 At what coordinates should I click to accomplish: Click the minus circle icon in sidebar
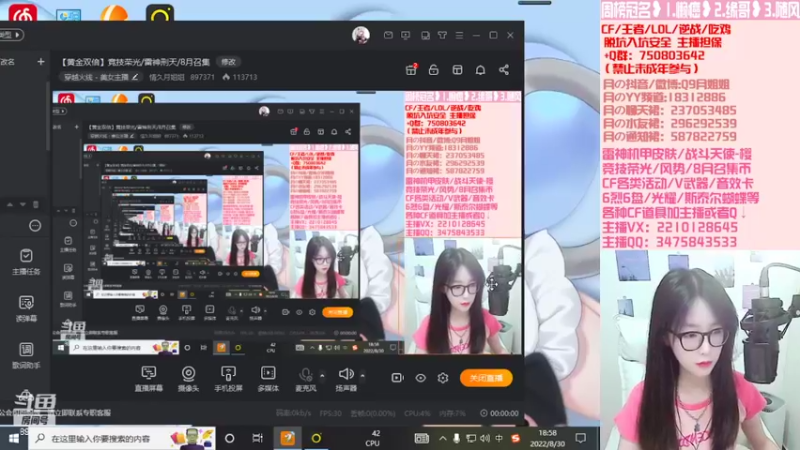[35, 226]
